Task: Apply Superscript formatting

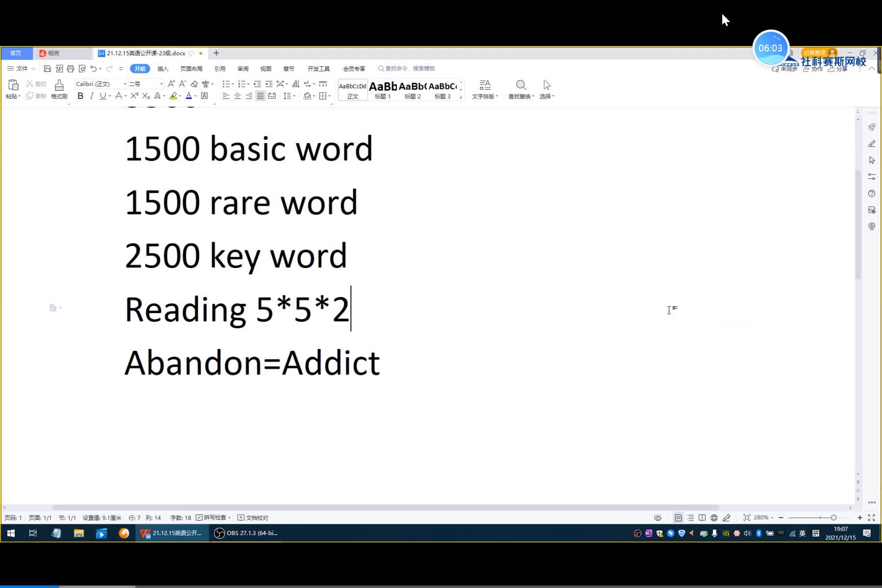Action: pos(134,96)
